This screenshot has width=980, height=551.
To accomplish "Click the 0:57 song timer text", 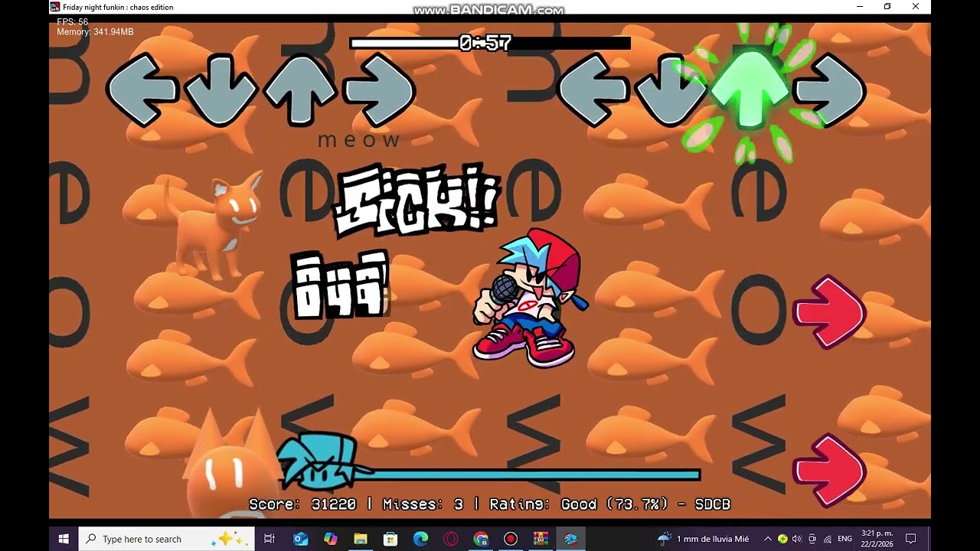I will [x=485, y=43].
